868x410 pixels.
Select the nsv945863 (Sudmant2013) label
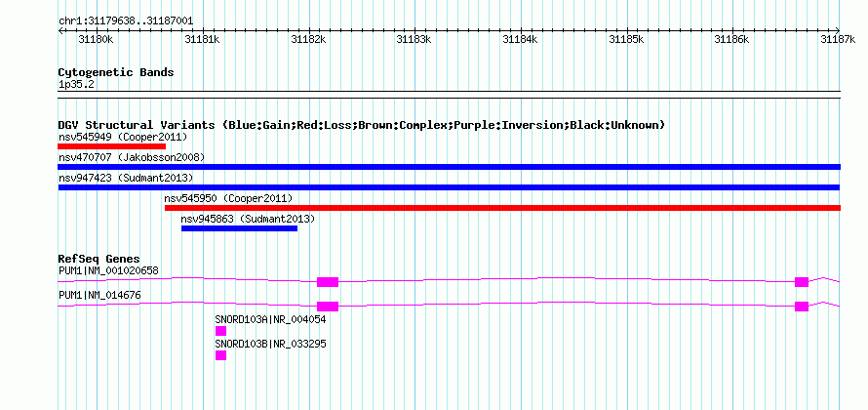click(248, 219)
